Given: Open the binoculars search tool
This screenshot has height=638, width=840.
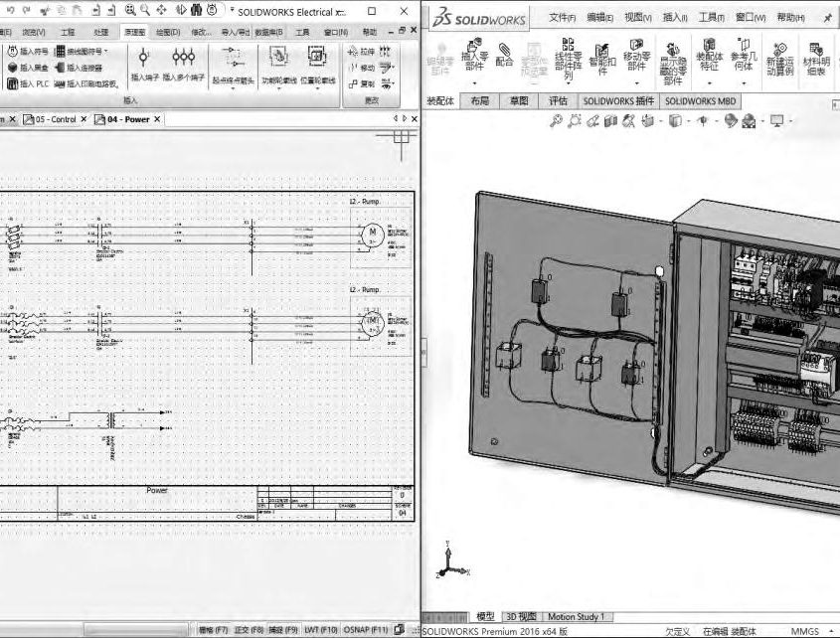Looking at the screenshot, I should (196, 10).
